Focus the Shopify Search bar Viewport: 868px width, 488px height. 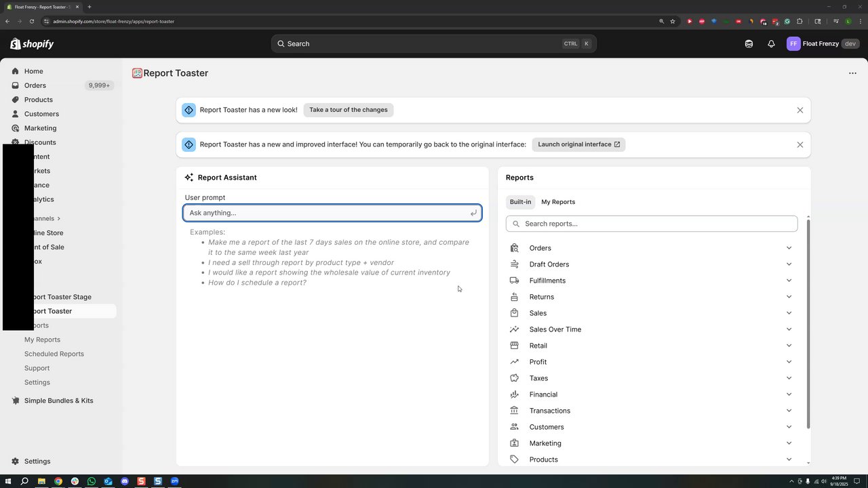(x=434, y=43)
